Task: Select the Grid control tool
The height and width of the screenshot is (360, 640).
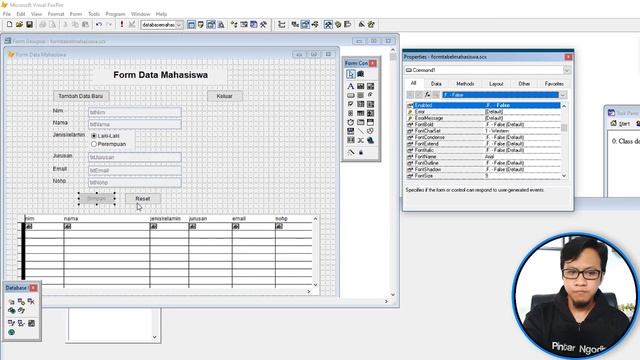Action: [360, 113]
